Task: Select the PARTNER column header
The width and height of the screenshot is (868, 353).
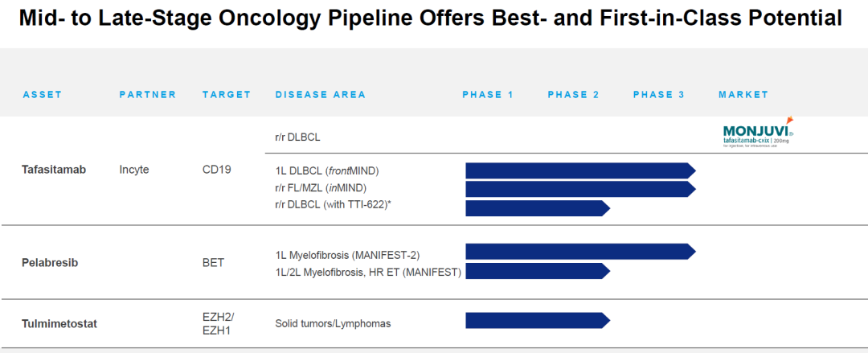Action: coord(148,95)
